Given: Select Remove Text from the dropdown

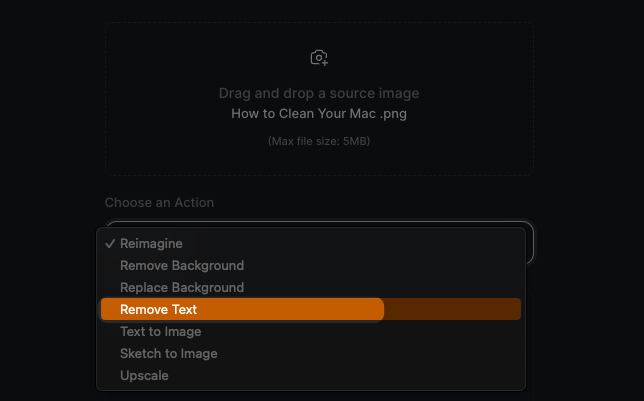Looking at the screenshot, I should coord(158,310).
